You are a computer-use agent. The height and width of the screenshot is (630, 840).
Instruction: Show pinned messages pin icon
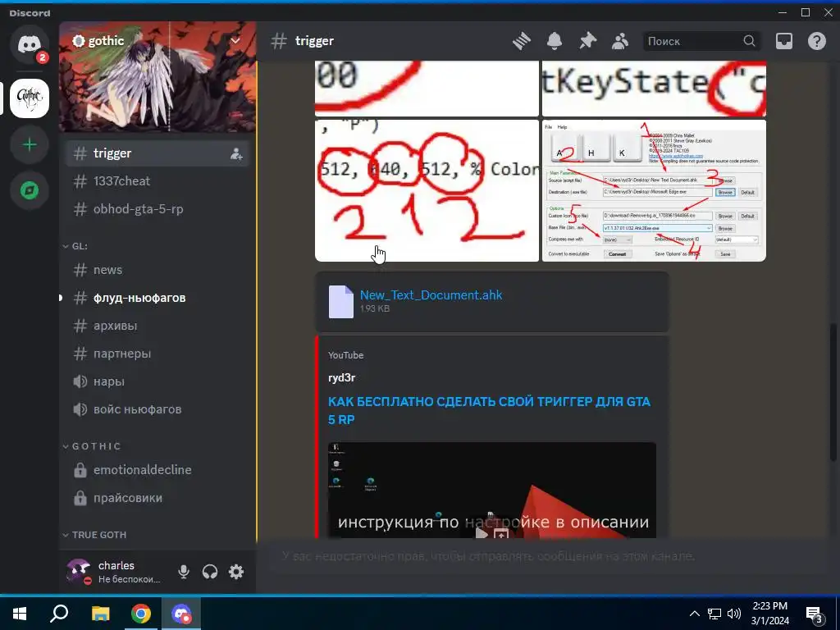pos(587,41)
